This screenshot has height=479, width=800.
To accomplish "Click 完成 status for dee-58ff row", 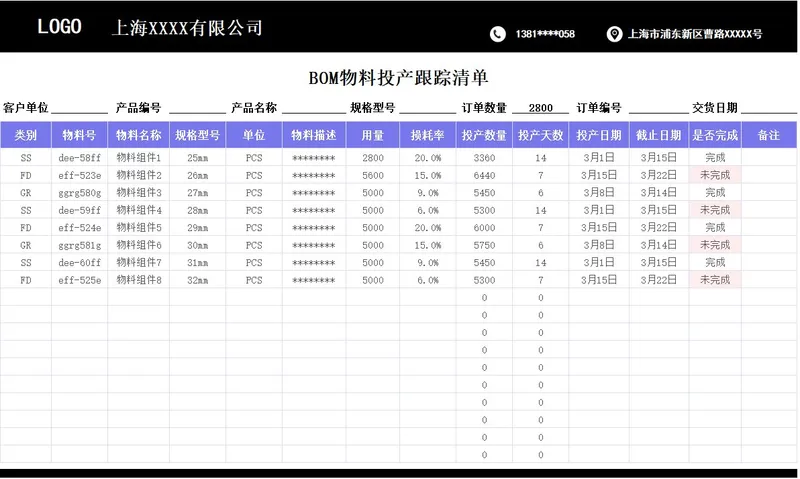I will coord(715,157).
